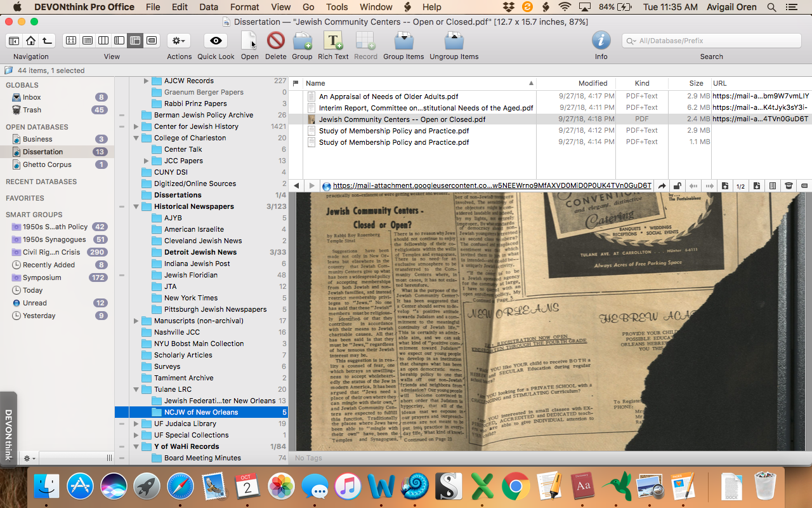Open the Data menu
Viewport: 812px width, 508px height.
pyautogui.click(x=209, y=7)
